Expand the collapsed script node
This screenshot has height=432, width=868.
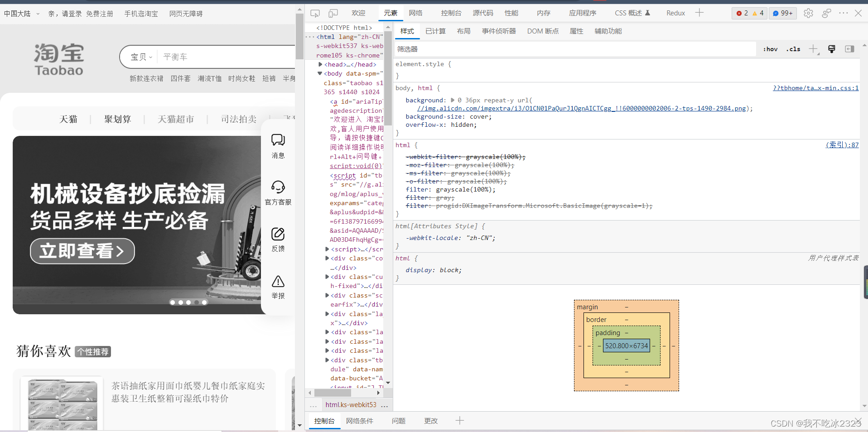(x=327, y=249)
